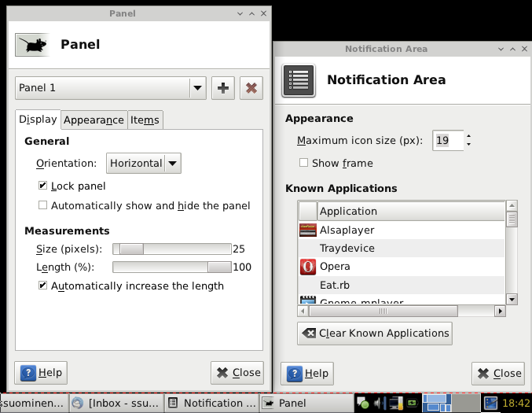Image resolution: width=532 pixels, height=413 pixels.
Task: Select the Alsaplayer icon in the list
Action: click(x=307, y=230)
